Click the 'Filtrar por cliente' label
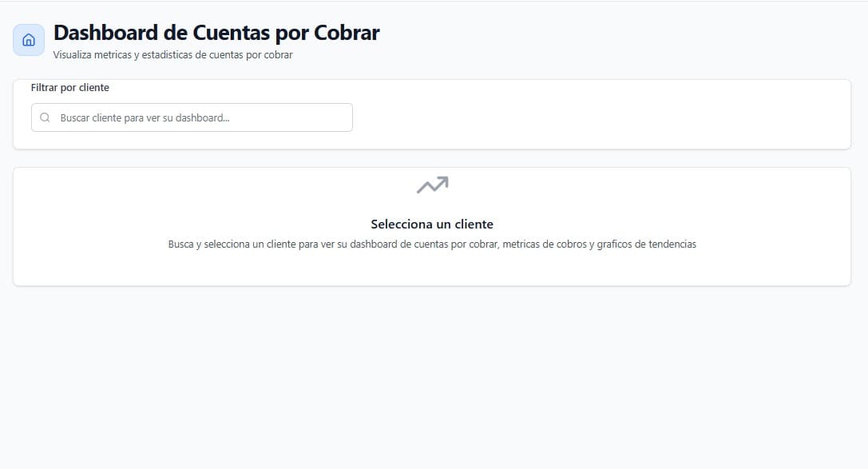 pos(69,87)
